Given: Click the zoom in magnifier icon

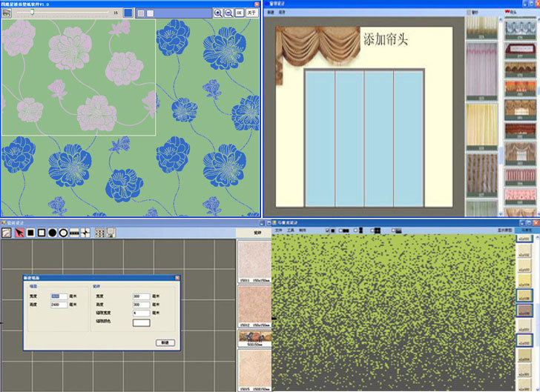Looking at the screenshot, I should coord(218,13).
